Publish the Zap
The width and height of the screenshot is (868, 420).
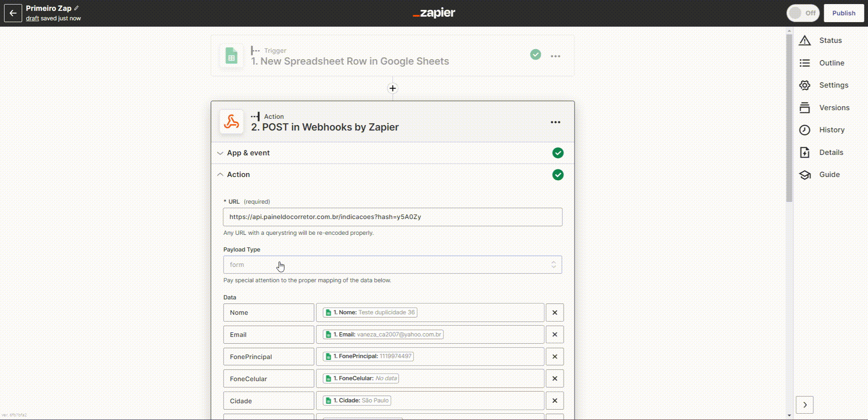[x=844, y=13]
